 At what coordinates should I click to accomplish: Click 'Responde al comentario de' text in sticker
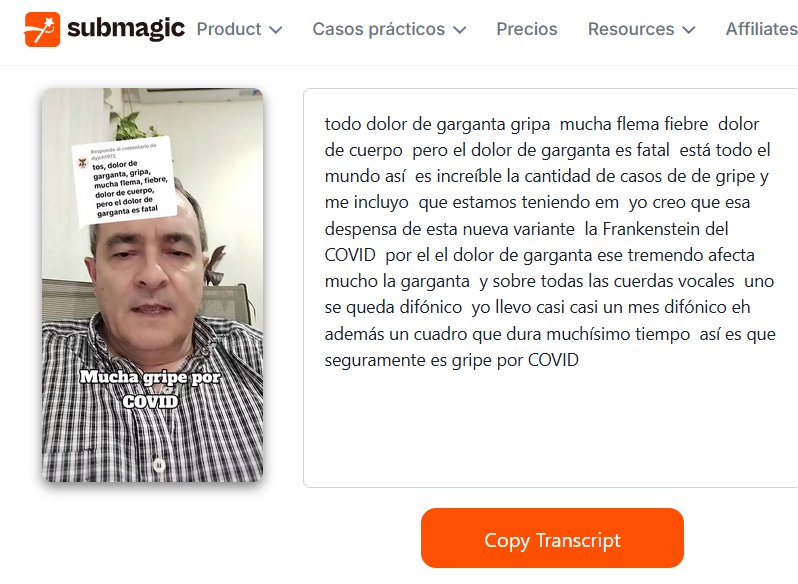[124, 149]
